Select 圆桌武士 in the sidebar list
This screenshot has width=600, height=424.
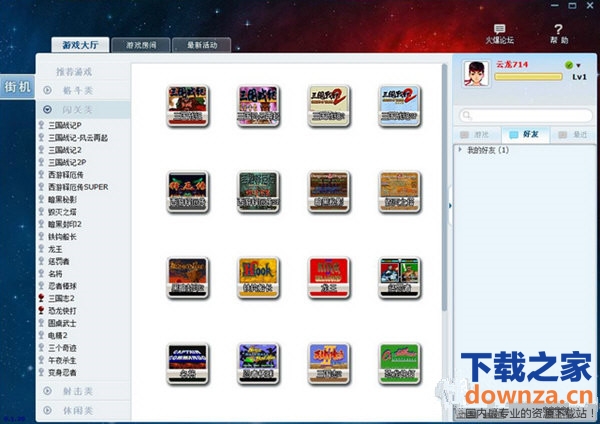point(62,323)
